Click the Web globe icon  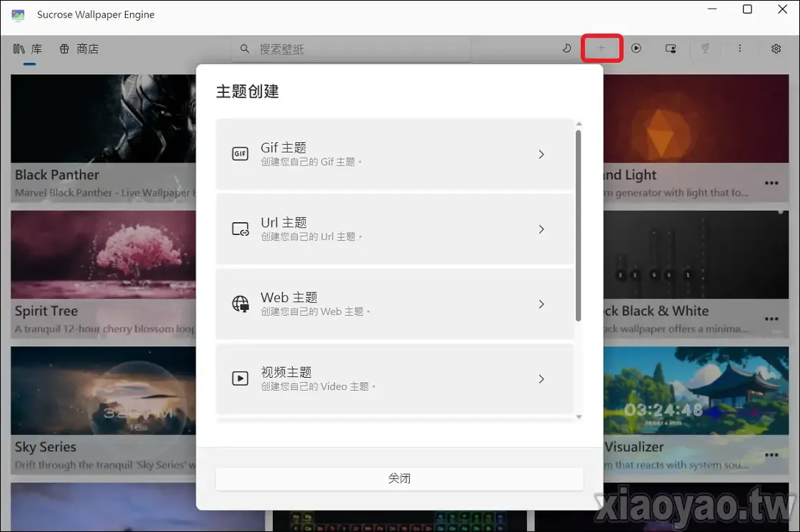240,303
